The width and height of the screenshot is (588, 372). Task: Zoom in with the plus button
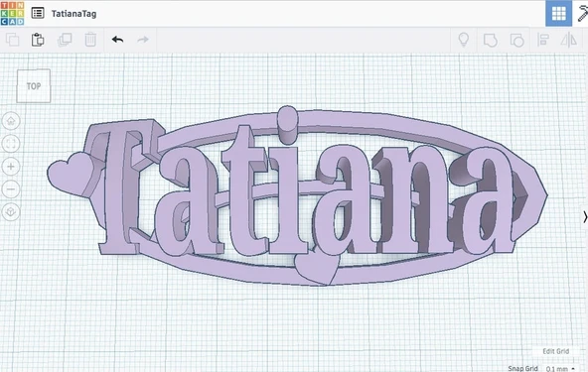(x=11, y=167)
